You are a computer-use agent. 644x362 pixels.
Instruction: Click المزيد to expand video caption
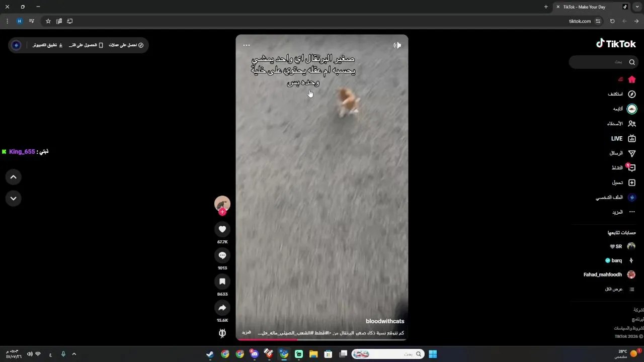tap(247, 332)
